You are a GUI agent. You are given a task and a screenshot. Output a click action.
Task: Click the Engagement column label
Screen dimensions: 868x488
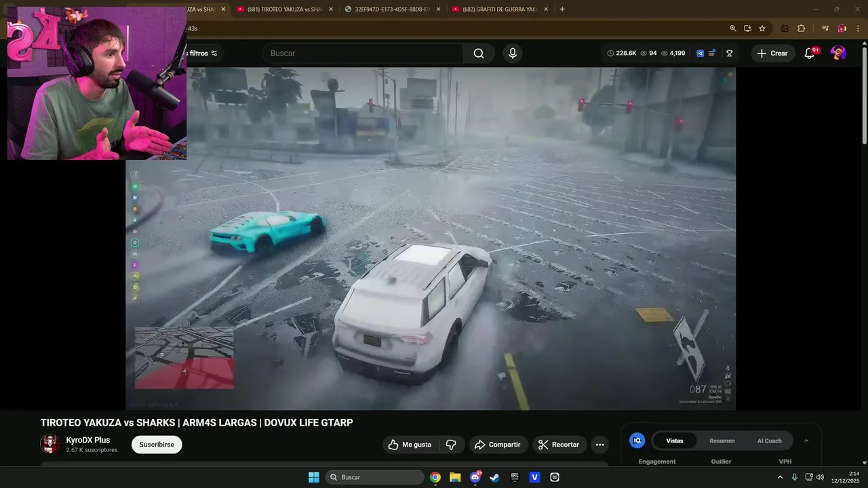[657, 462]
